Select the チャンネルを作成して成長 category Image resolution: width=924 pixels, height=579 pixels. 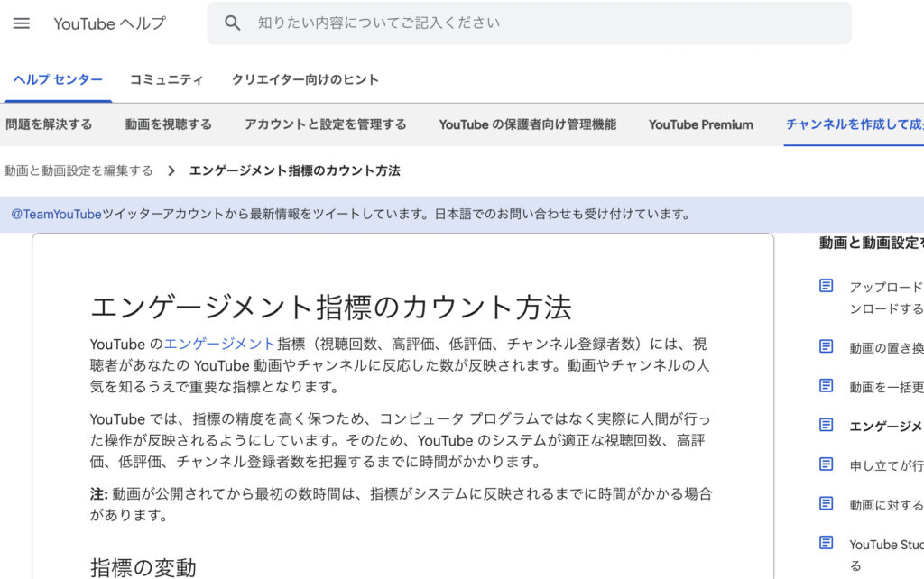point(855,124)
